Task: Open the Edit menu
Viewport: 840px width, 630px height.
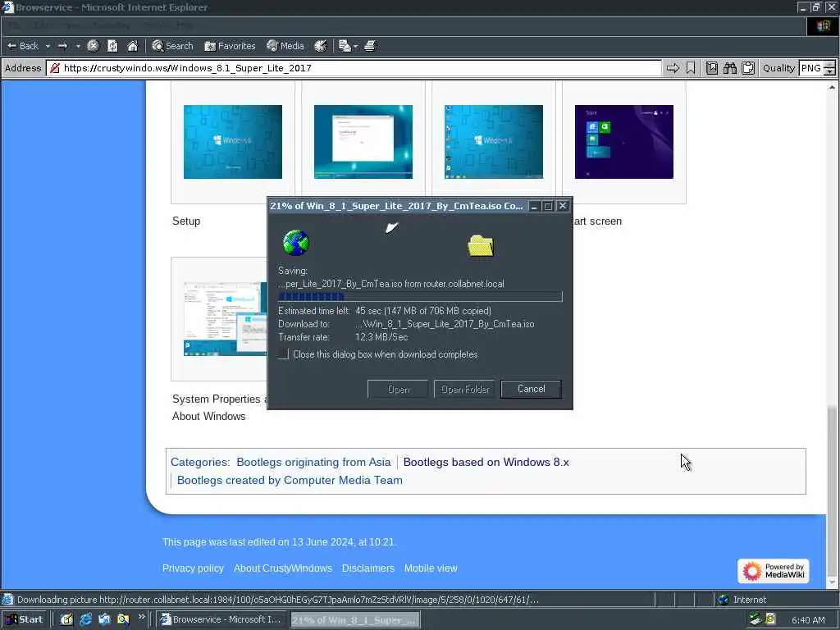Action: point(40,25)
